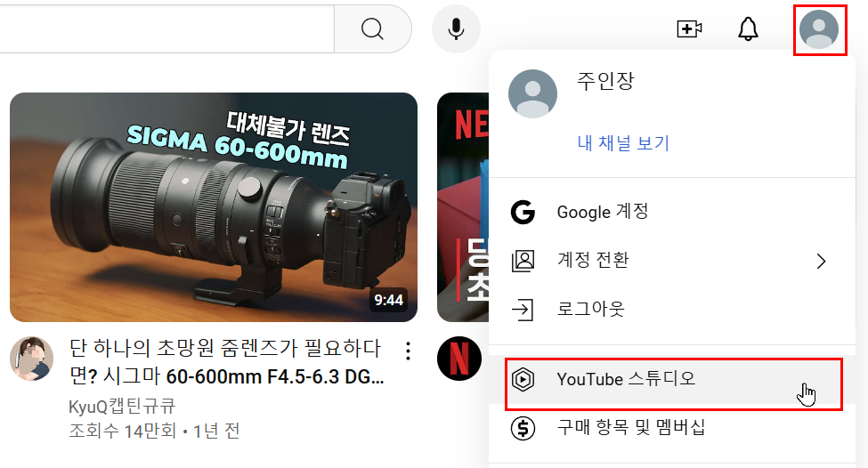This screenshot has height=468, width=868.
Task: Open the Netflix video thumbnail
Action: [463, 207]
